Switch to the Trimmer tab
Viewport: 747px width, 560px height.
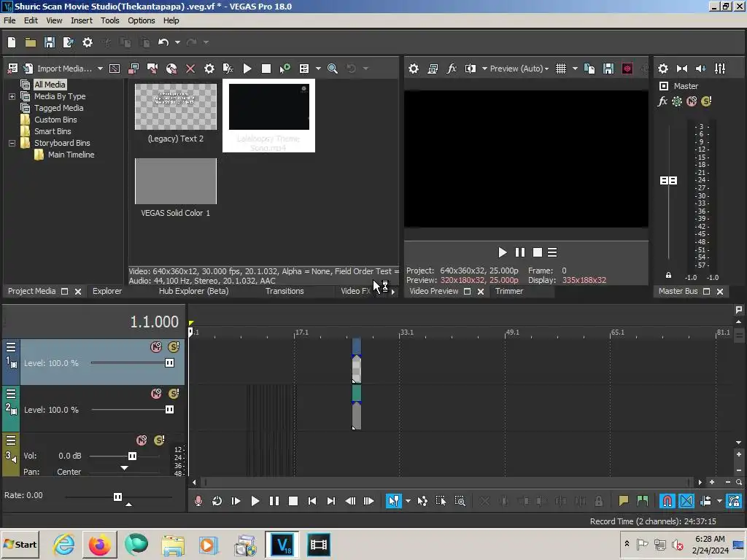508,291
